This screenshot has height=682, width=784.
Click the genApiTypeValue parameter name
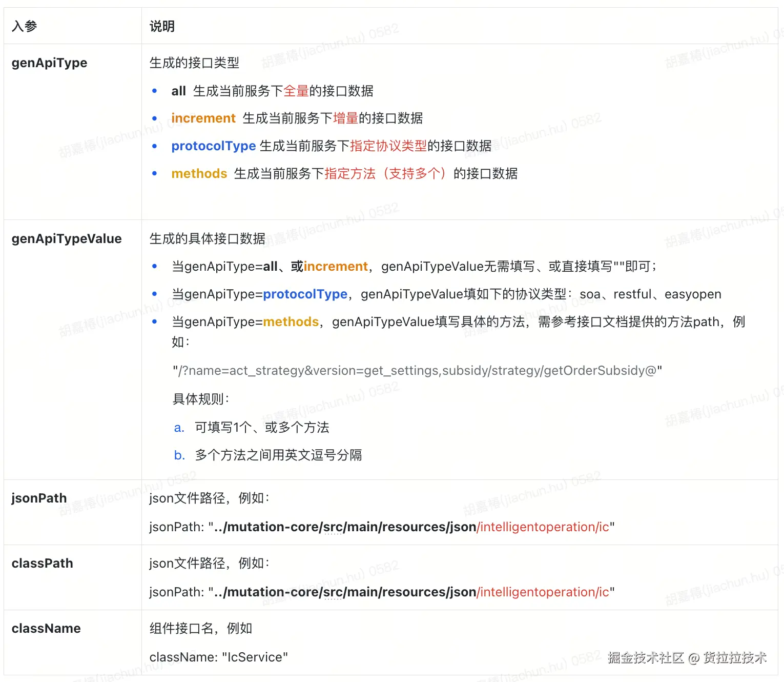(x=66, y=238)
